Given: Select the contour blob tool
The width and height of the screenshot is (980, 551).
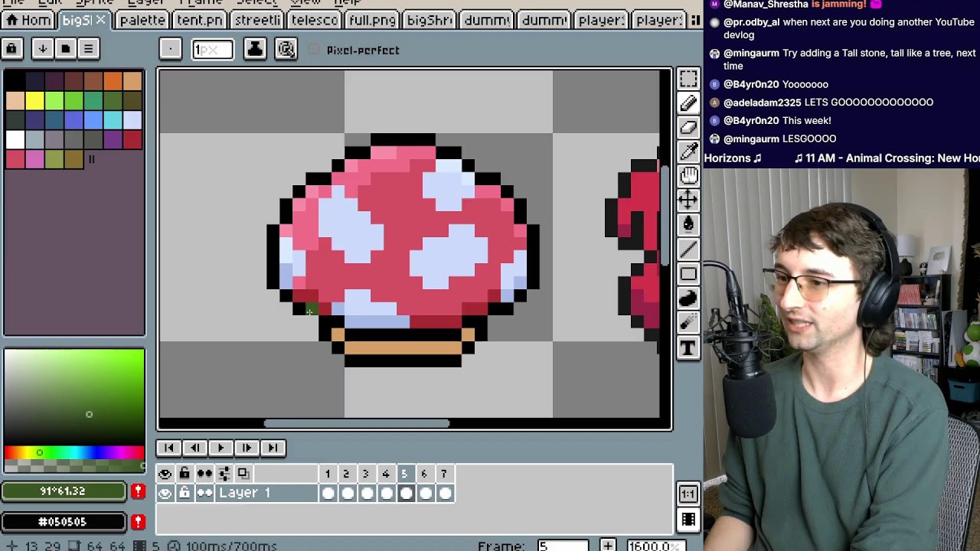Looking at the screenshot, I should coord(688,298).
